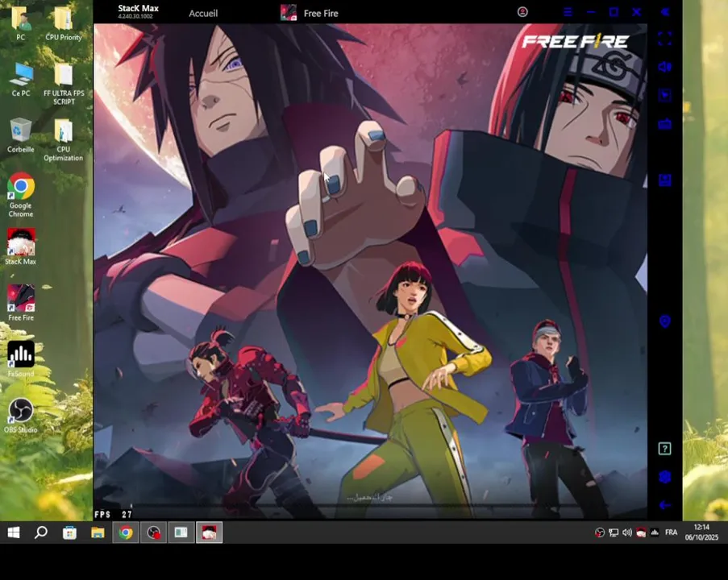Image resolution: width=728 pixels, height=580 pixels.
Task: Click the FxSound tray icon
Action: tap(655, 532)
